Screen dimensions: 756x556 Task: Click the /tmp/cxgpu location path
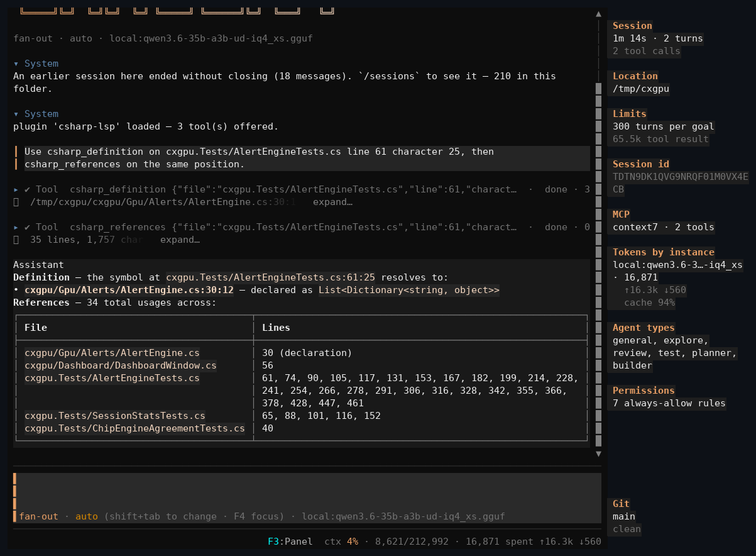[x=641, y=89]
